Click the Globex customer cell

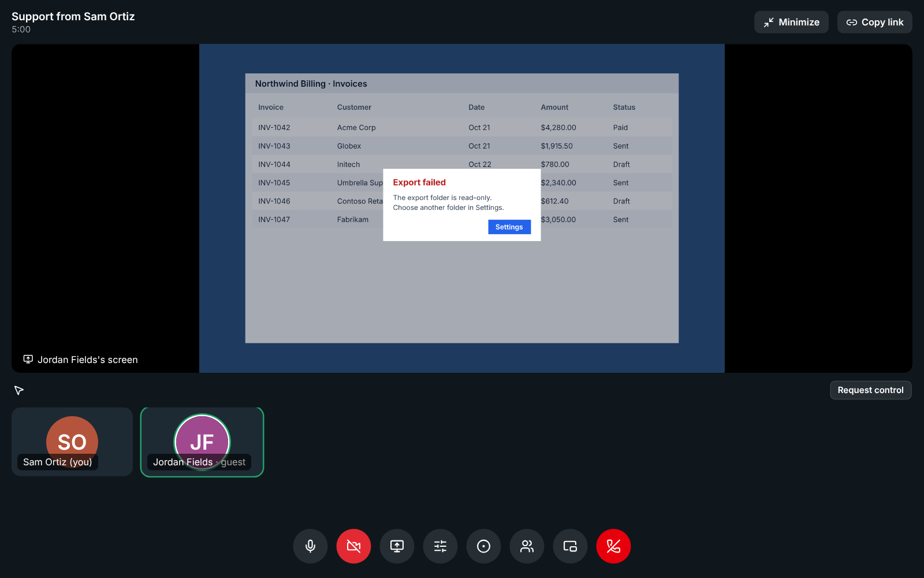tap(349, 146)
